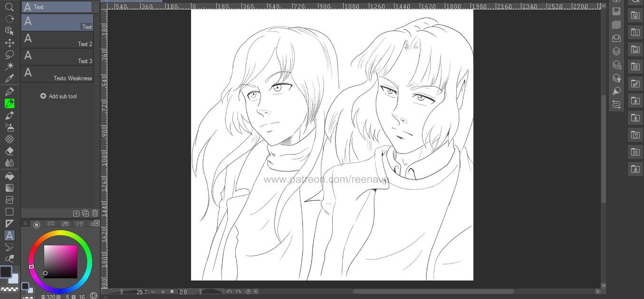Select the main drawing color swatch
Image resolution: width=644 pixels, height=299 pixels.
(6, 272)
